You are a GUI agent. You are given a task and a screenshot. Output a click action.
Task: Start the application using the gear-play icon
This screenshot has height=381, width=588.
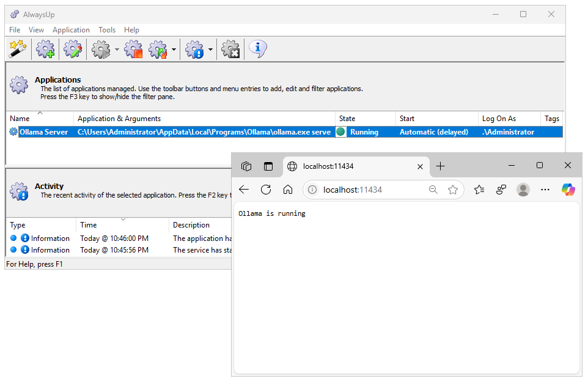101,49
